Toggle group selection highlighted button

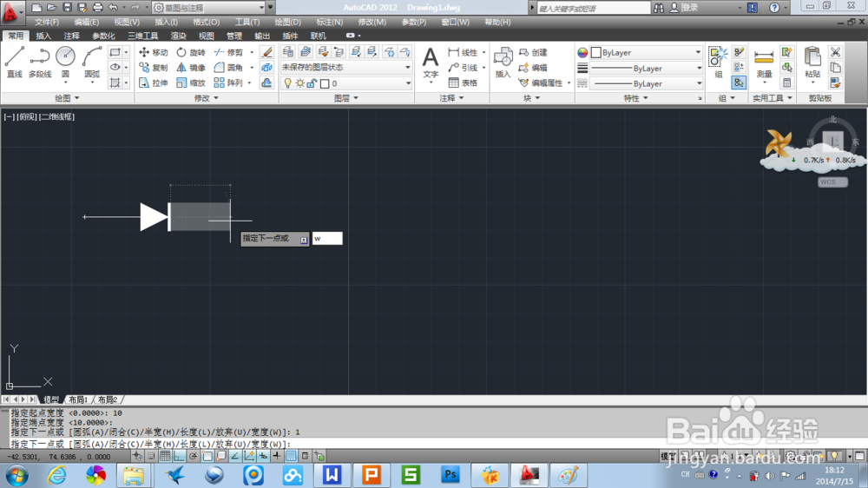tap(739, 83)
